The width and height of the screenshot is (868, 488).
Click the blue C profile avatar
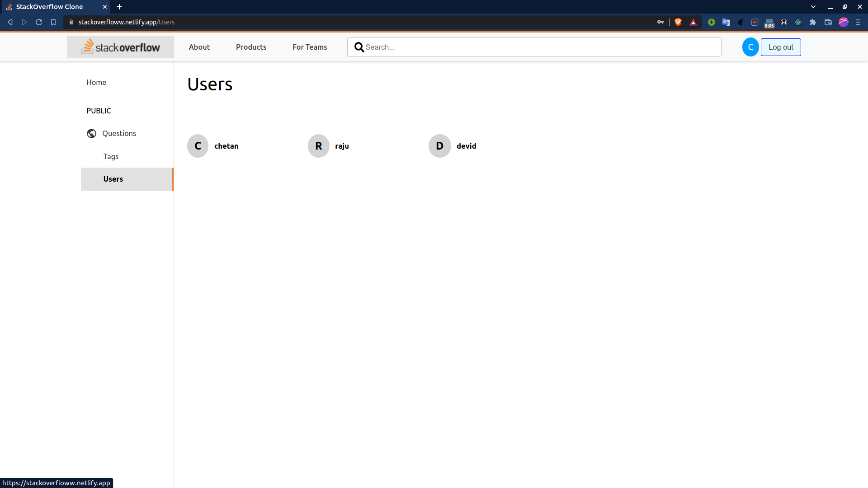tap(750, 47)
